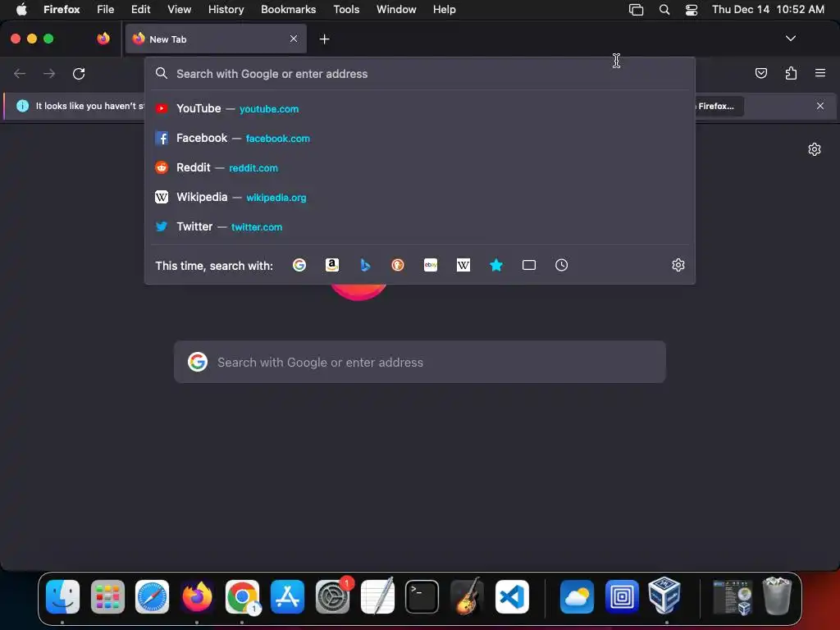Viewport: 840px width, 630px height.
Task: Search history using the clock icon
Action: click(561, 265)
